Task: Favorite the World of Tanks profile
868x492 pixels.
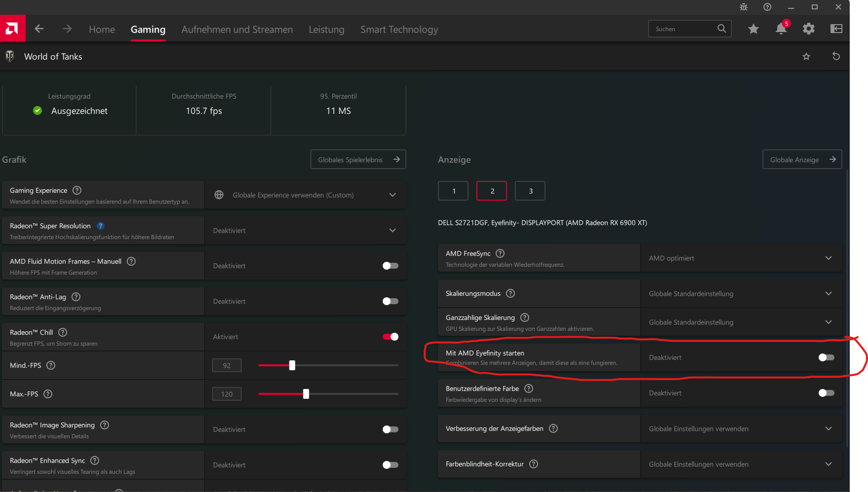Action: click(806, 57)
